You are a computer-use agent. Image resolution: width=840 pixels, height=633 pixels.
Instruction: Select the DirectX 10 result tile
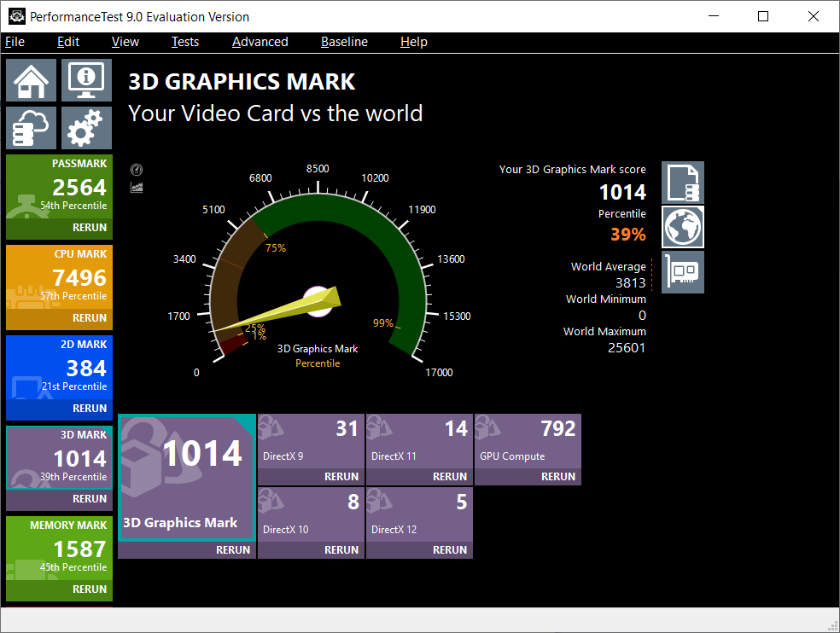pyautogui.click(x=311, y=514)
